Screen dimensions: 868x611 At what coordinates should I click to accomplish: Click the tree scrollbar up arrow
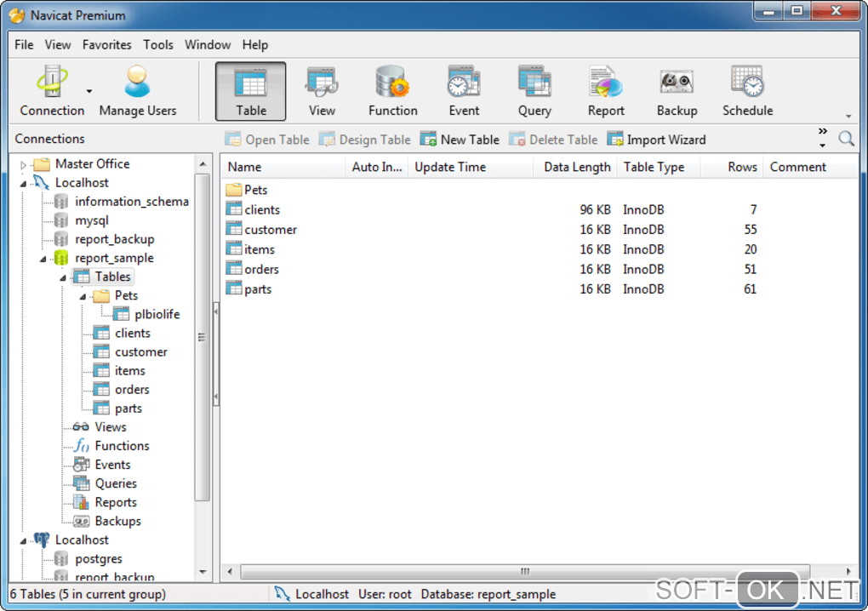tap(203, 164)
